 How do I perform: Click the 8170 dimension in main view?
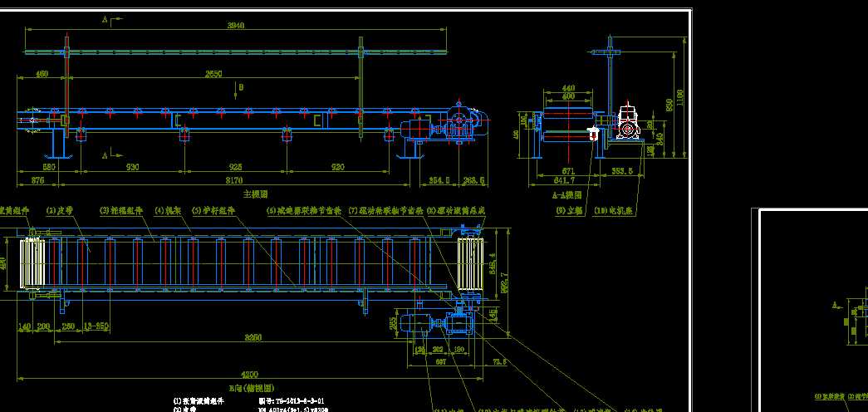(234, 180)
